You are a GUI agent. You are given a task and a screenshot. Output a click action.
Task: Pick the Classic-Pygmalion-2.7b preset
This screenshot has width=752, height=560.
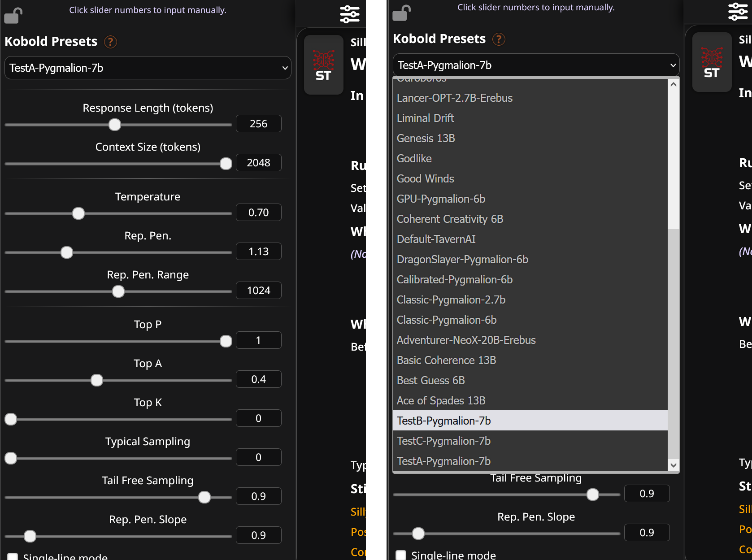tap(530, 300)
